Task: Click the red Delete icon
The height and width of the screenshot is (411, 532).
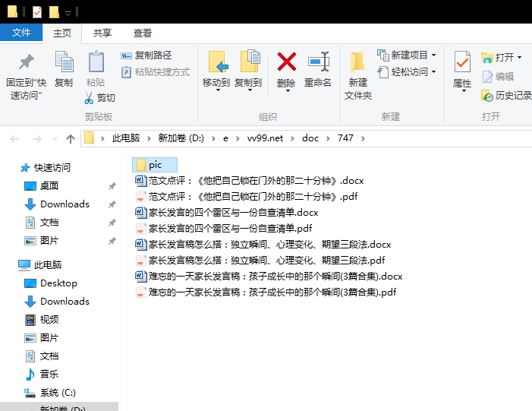Action: point(287,62)
